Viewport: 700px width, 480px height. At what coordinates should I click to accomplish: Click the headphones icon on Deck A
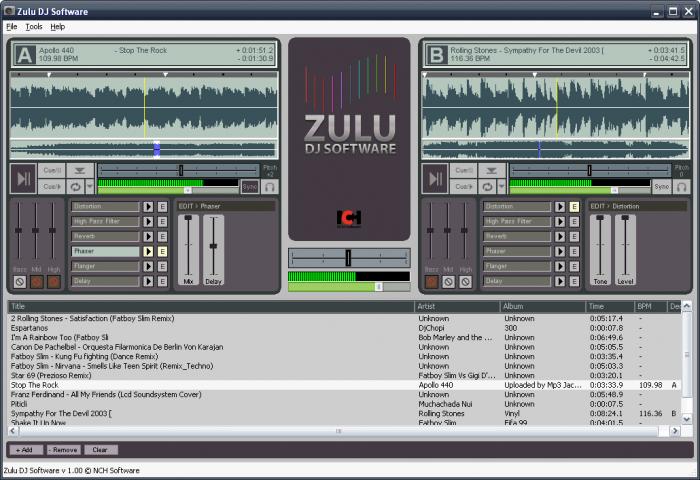(x=270, y=186)
